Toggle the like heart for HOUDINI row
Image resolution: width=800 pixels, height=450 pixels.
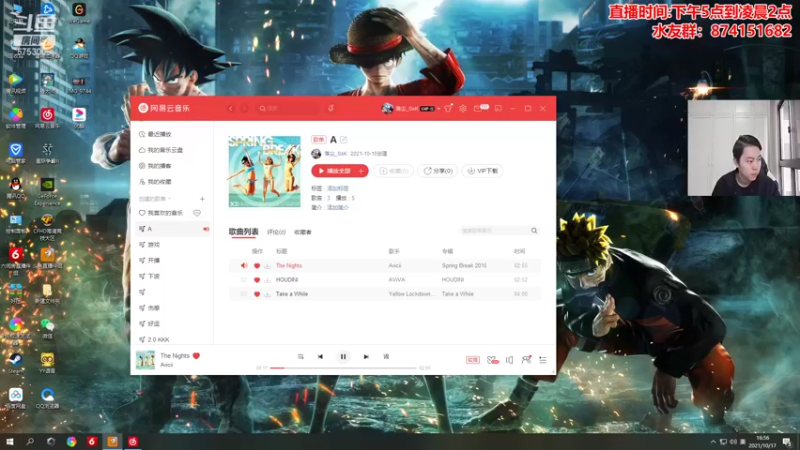pos(257,280)
